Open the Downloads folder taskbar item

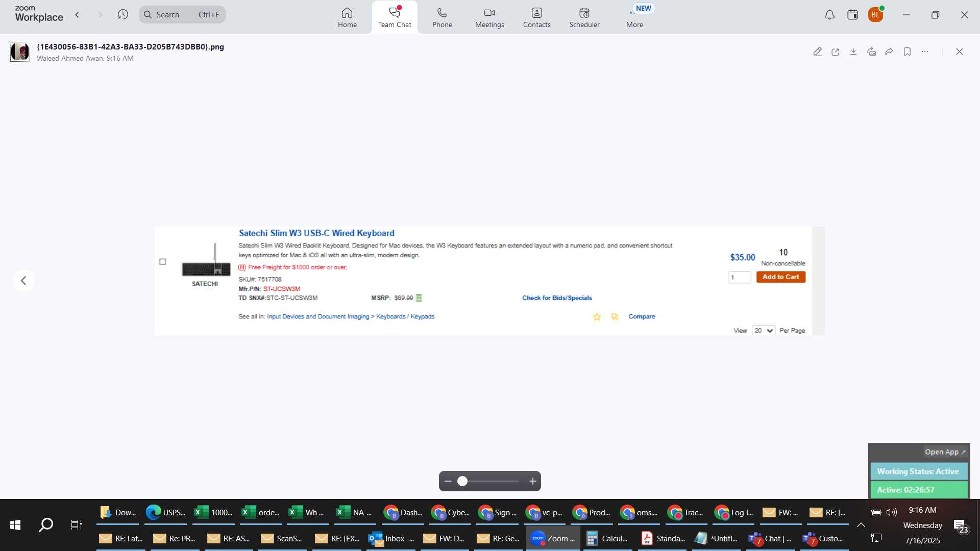[x=118, y=512]
